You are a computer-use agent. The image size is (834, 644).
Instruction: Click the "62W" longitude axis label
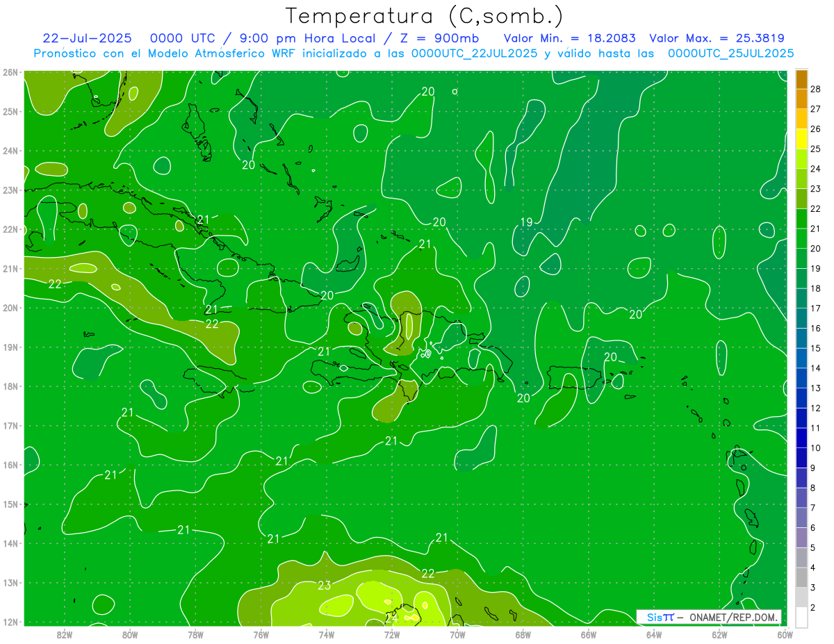719,634
